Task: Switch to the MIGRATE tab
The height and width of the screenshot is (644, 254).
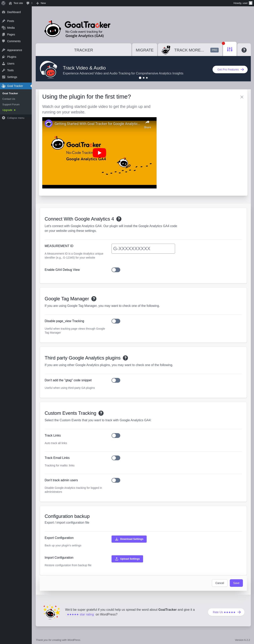Action: (x=144, y=50)
